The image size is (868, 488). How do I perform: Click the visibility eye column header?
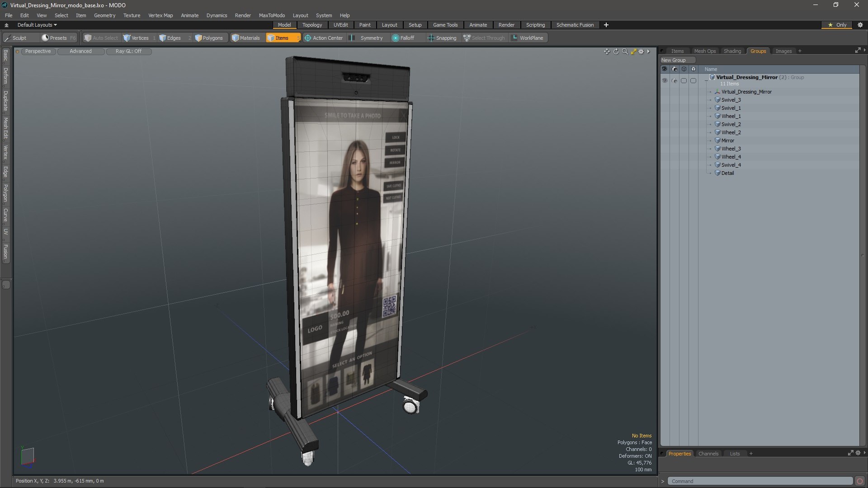pos(664,69)
